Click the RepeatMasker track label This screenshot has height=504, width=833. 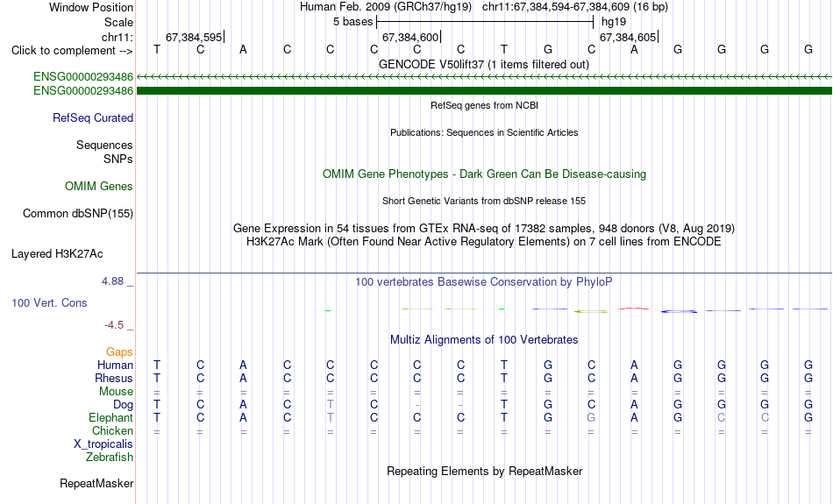[x=96, y=483]
